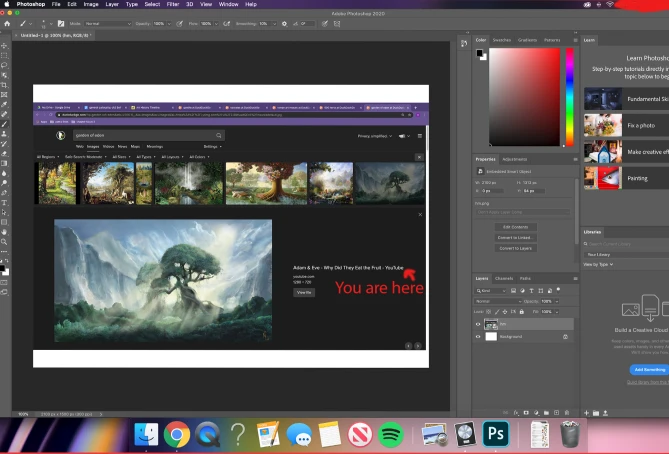Create a new layer icon
Image resolution: width=669 pixels, height=454 pixels.
point(556,413)
